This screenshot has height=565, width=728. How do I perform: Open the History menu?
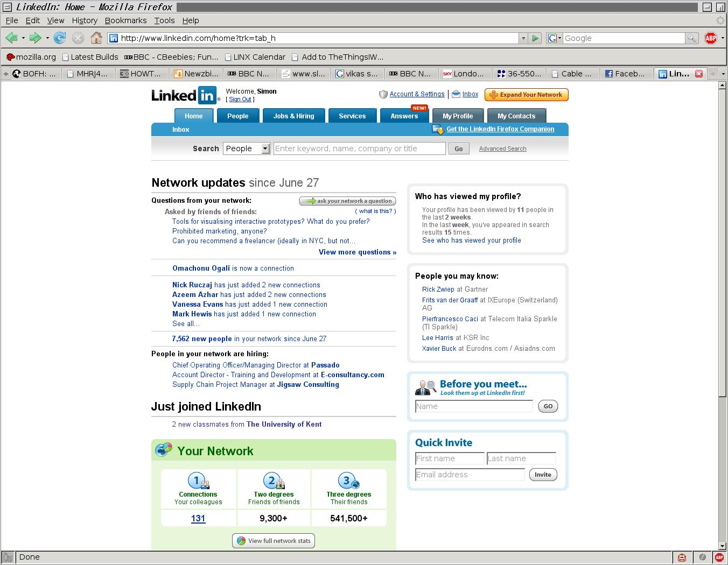[x=85, y=20]
